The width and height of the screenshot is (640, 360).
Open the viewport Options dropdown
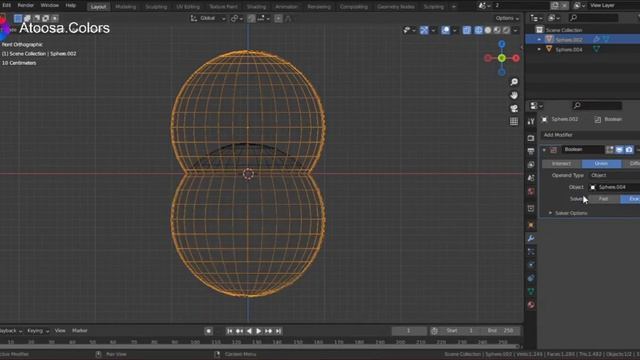507,18
